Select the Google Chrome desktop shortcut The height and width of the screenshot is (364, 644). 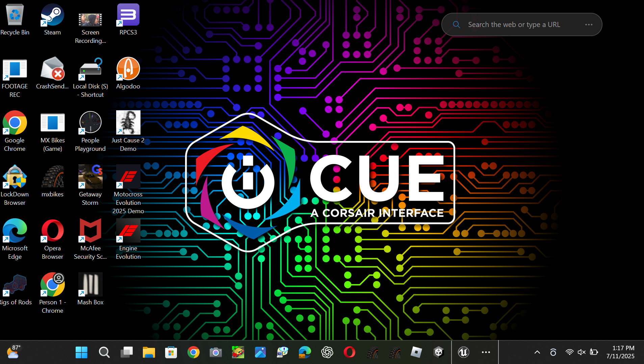pyautogui.click(x=15, y=132)
